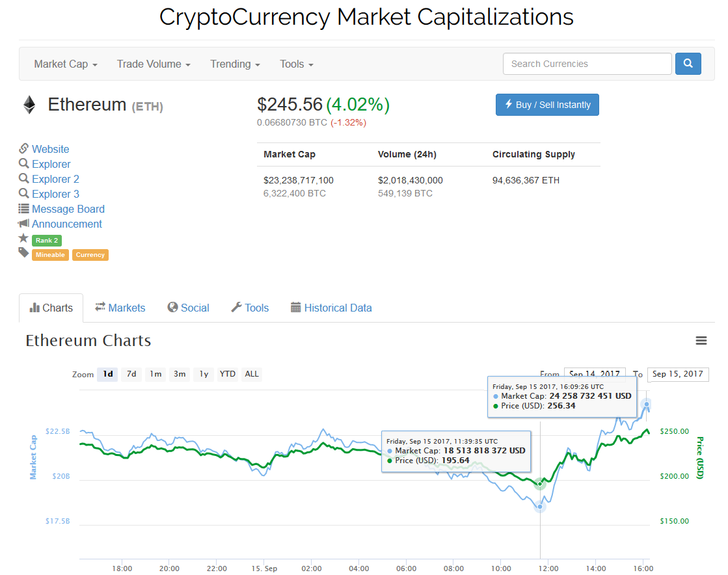Switch to the Markets tab
The image size is (728, 575).
point(120,308)
